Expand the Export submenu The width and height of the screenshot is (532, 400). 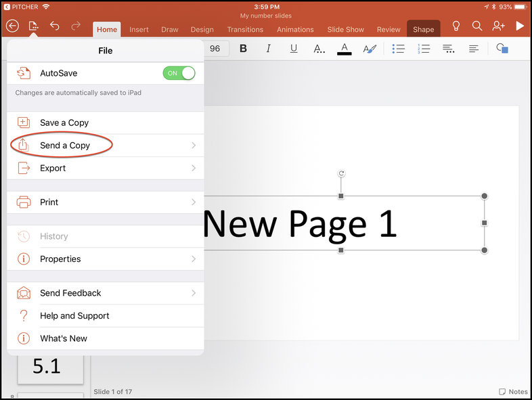(x=105, y=168)
